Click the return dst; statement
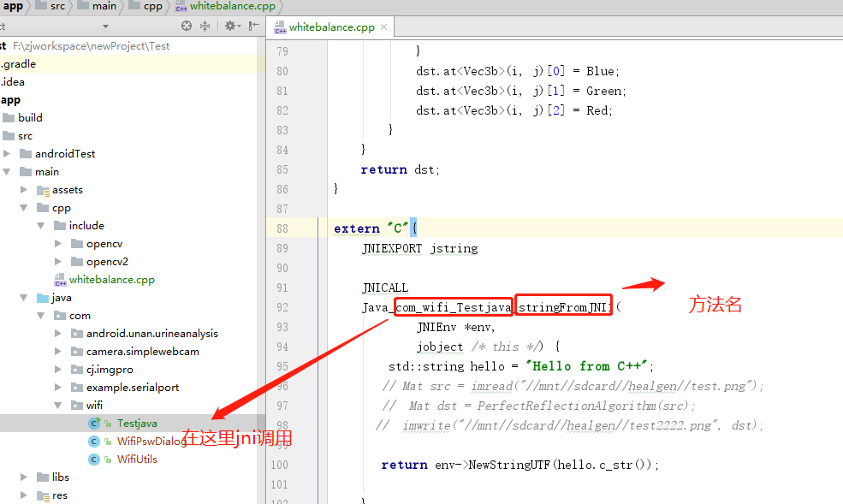843x504 pixels. 400,169
